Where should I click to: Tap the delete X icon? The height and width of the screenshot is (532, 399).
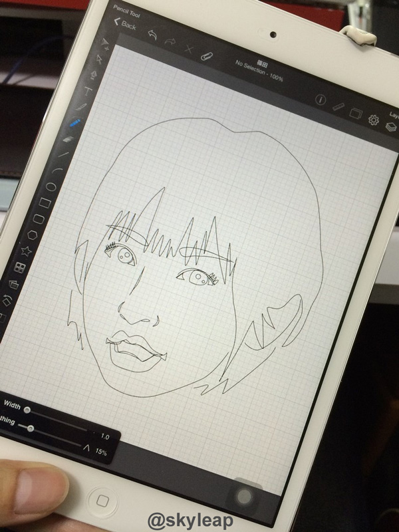click(189, 49)
